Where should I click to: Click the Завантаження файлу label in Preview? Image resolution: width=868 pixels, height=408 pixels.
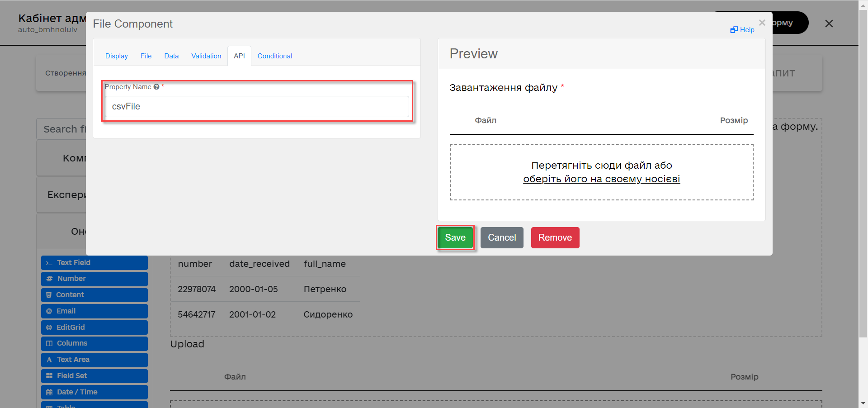(x=503, y=88)
